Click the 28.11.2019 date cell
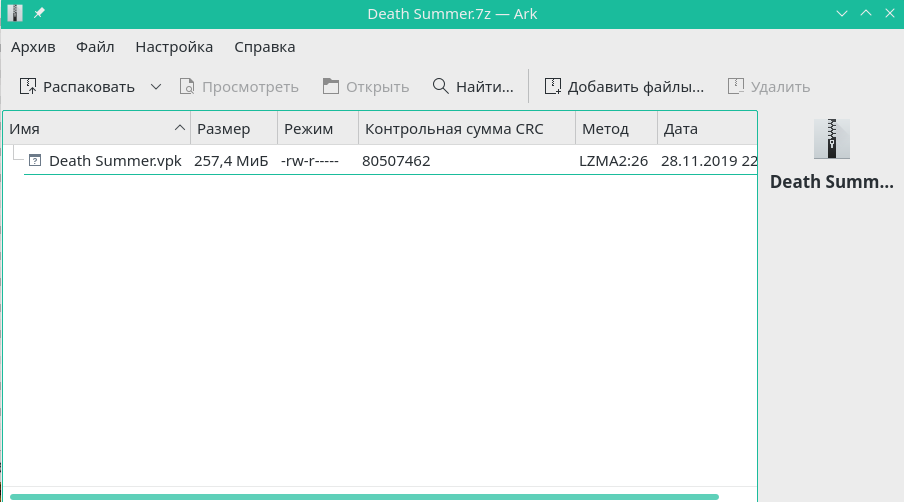904x502 pixels. (709, 161)
